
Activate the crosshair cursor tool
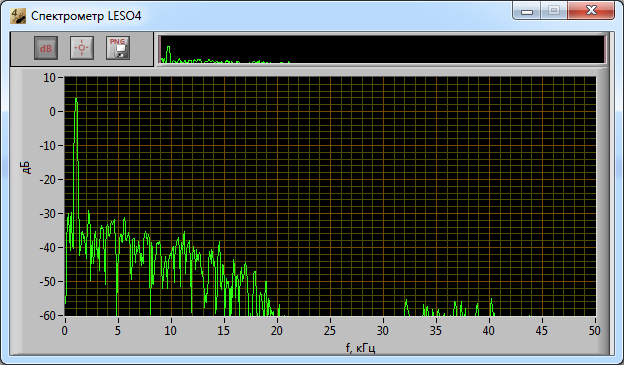[x=82, y=48]
